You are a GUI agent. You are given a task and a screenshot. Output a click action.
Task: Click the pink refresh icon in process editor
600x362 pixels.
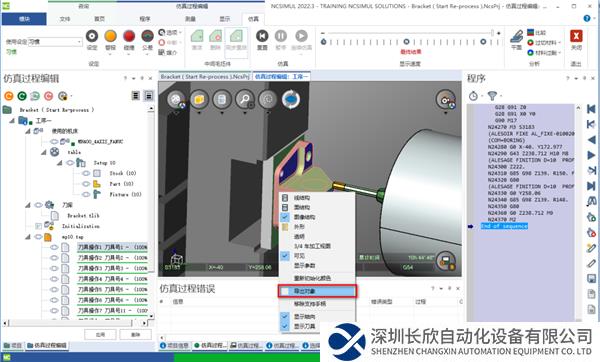click(48, 96)
